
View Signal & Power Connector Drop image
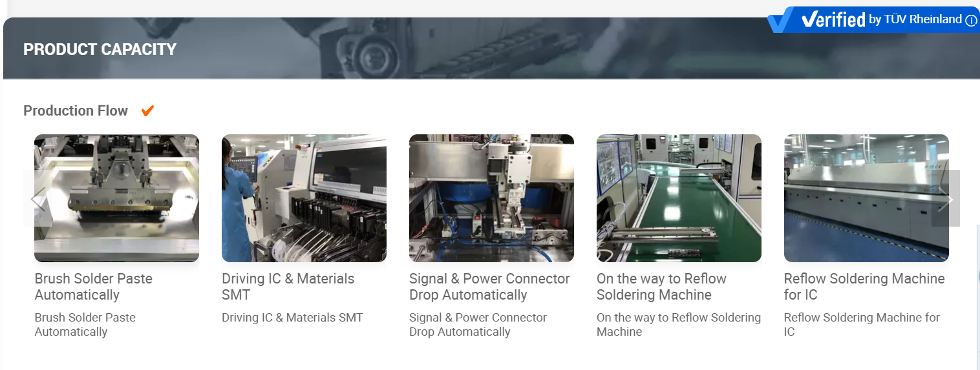click(491, 198)
